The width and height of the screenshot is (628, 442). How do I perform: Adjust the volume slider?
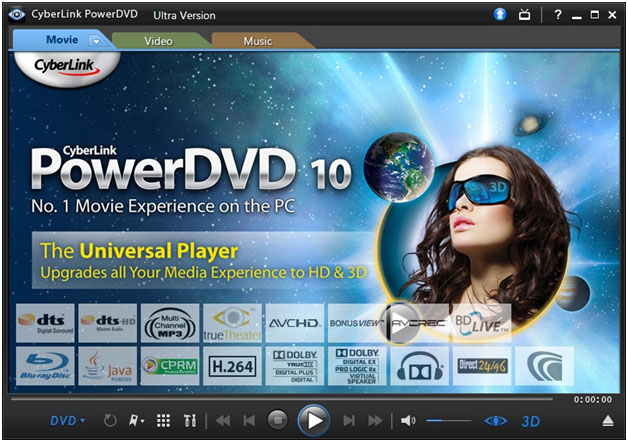tap(449, 421)
